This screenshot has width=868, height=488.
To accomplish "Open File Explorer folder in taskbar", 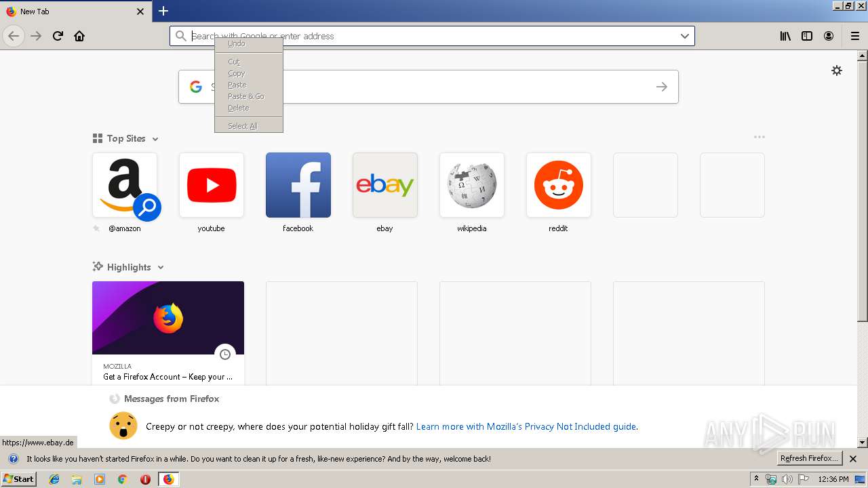I will click(x=77, y=479).
